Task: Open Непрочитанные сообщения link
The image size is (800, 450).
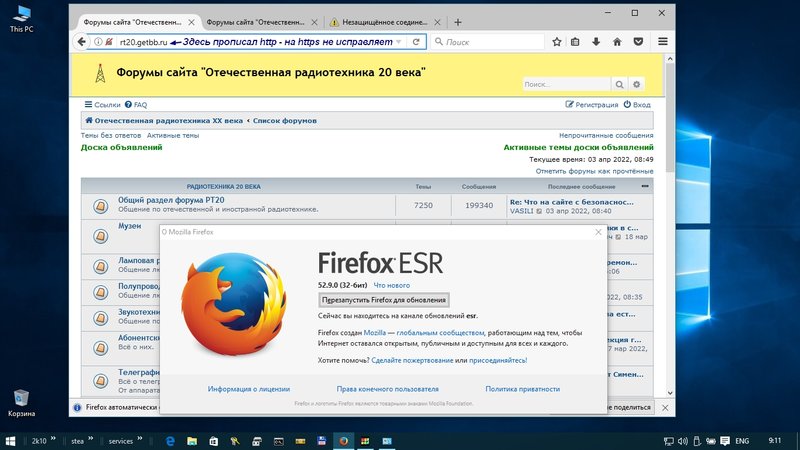Action: tap(606, 136)
